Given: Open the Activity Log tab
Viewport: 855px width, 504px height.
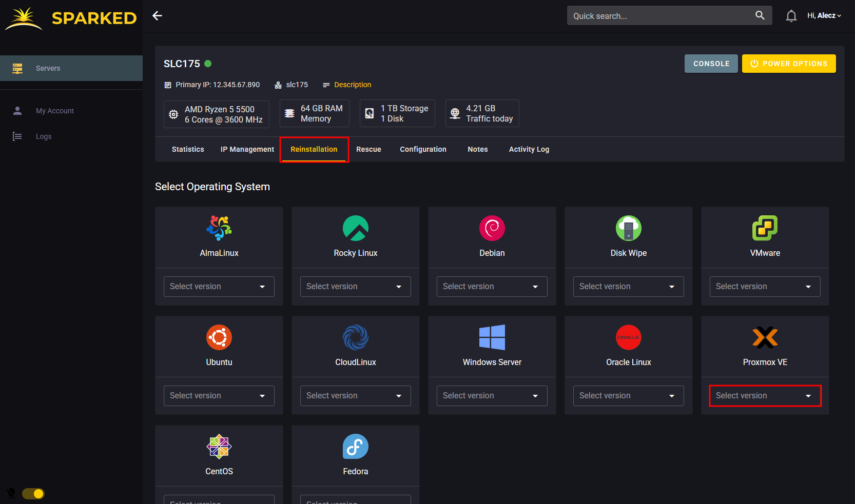Looking at the screenshot, I should pyautogui.click(x=529, y=149).
